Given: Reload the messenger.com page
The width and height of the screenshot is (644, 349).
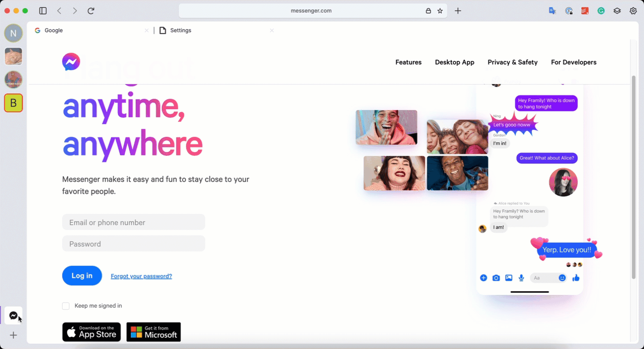Looking at the screenshot, I should tap(91, 11).
